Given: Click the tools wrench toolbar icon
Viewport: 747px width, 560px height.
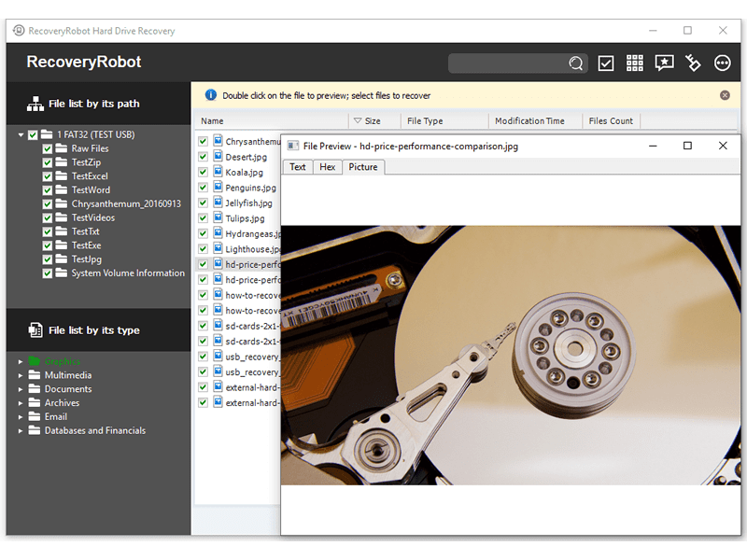Looking at the screenshot, I should [693, 63].
